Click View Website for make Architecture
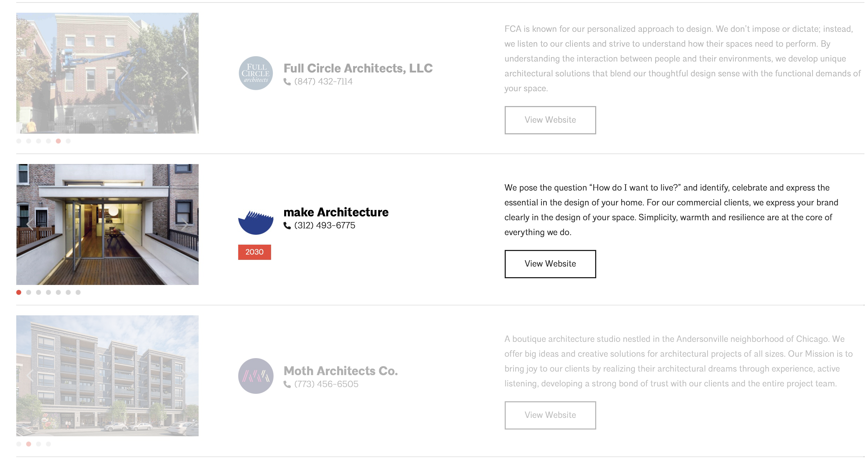Image resolution: width=868 pixels, height=461 pixels. coord(550,264)
